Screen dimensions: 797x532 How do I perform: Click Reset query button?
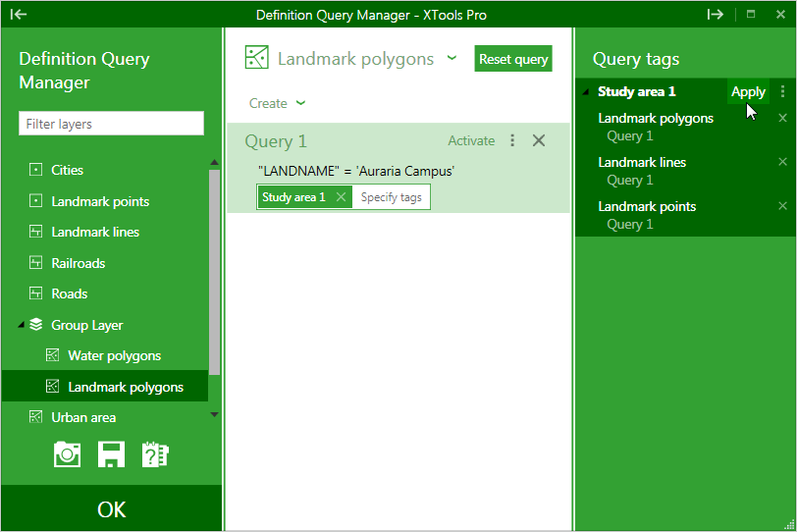click(513, 59)
